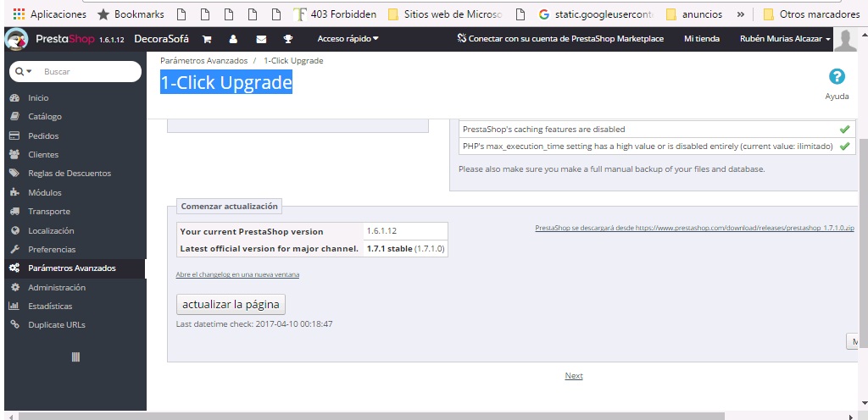Click Conectar con su cuenta de PrestaShop Marketplace

pos(560,39)
